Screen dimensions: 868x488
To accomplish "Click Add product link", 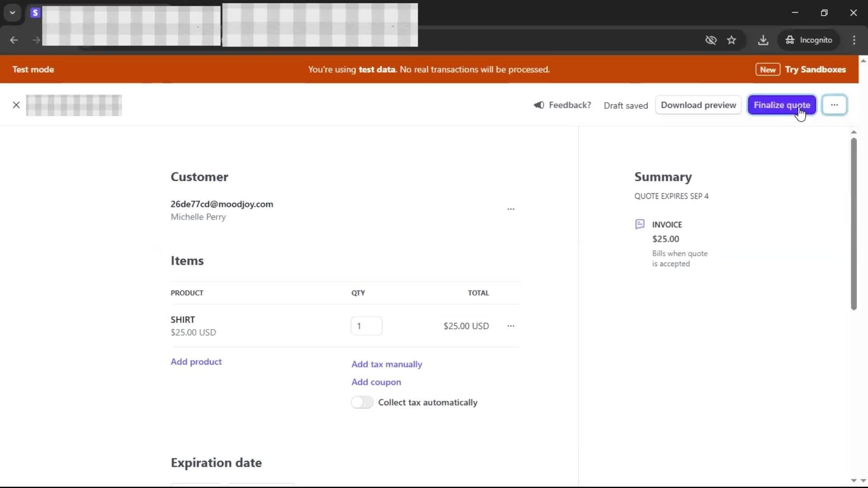I will pos(196,361).
